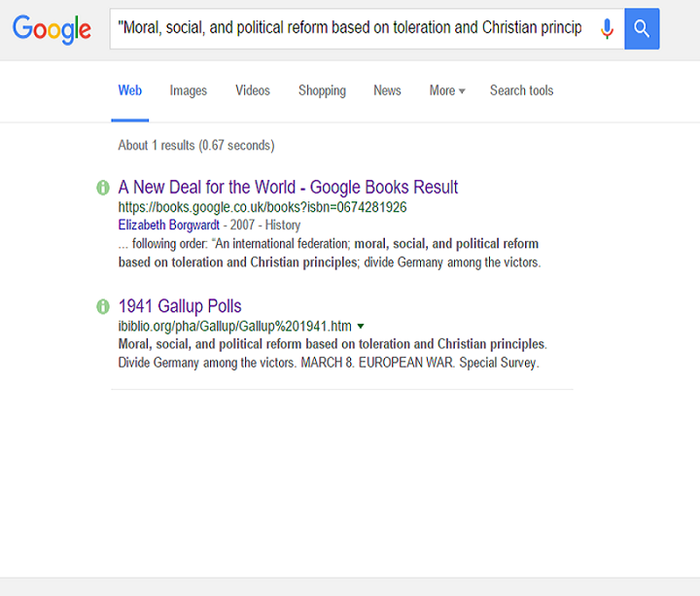Click green info icon beside 1941 Gallup Polls
The height and width of the screenshot is (596, 700).
103,306
